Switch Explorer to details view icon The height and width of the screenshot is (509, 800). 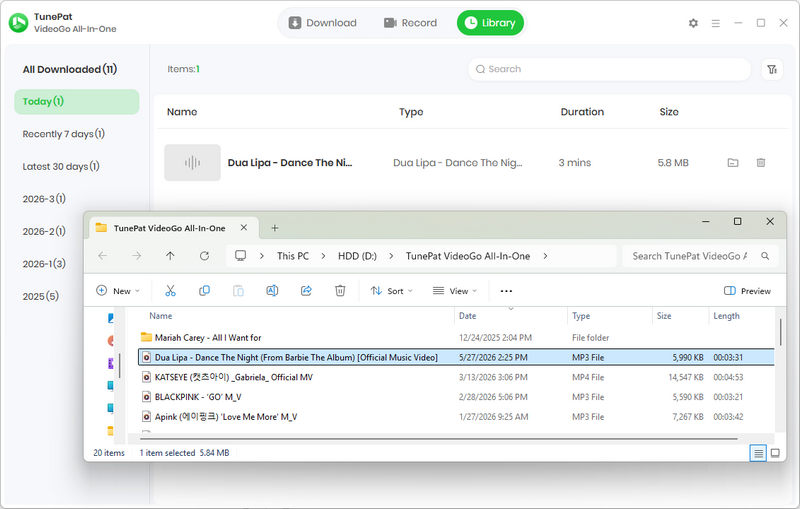[x=758, y=453]
